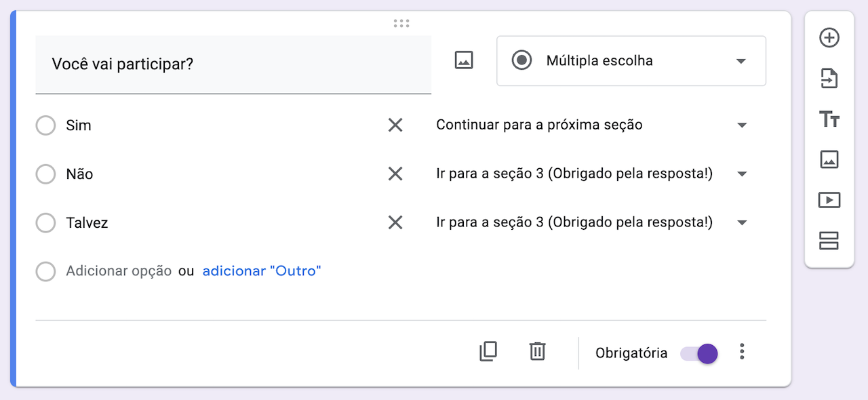Add an image from the side toolbar

[x=829, y=159]
